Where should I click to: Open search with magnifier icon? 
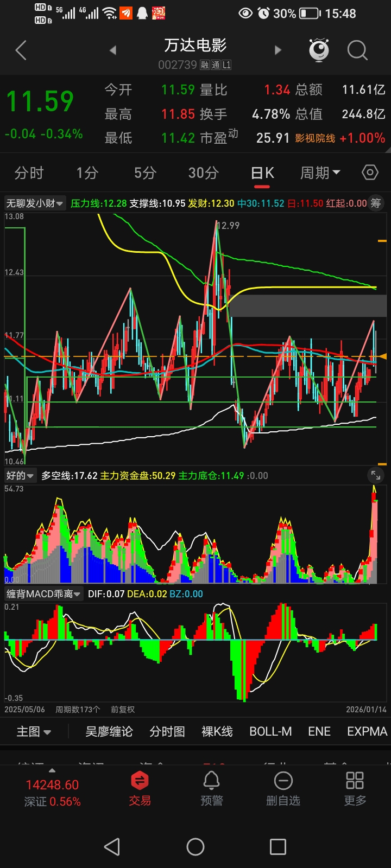click(x=357, y=50)
